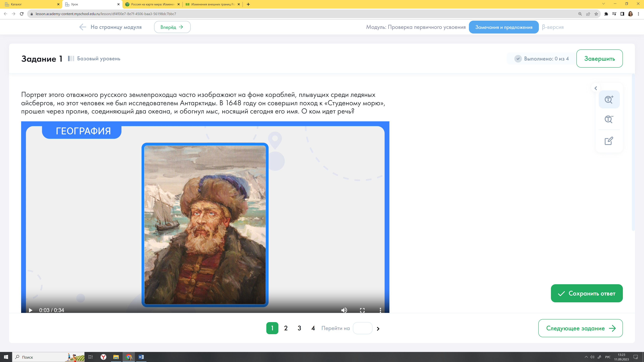
Task: Mute the video volume icon
Action: [344, 310]
